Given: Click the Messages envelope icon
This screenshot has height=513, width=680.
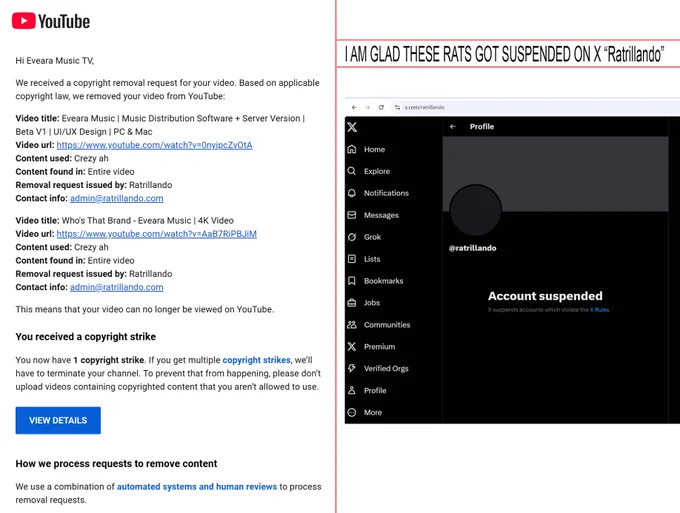Looking at the screenshot, I should pos(352,215).
